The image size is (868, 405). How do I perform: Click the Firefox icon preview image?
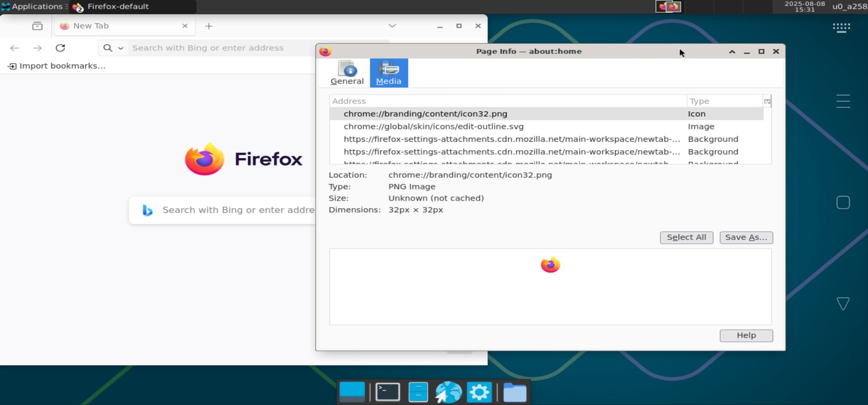[x=550, y=265]
